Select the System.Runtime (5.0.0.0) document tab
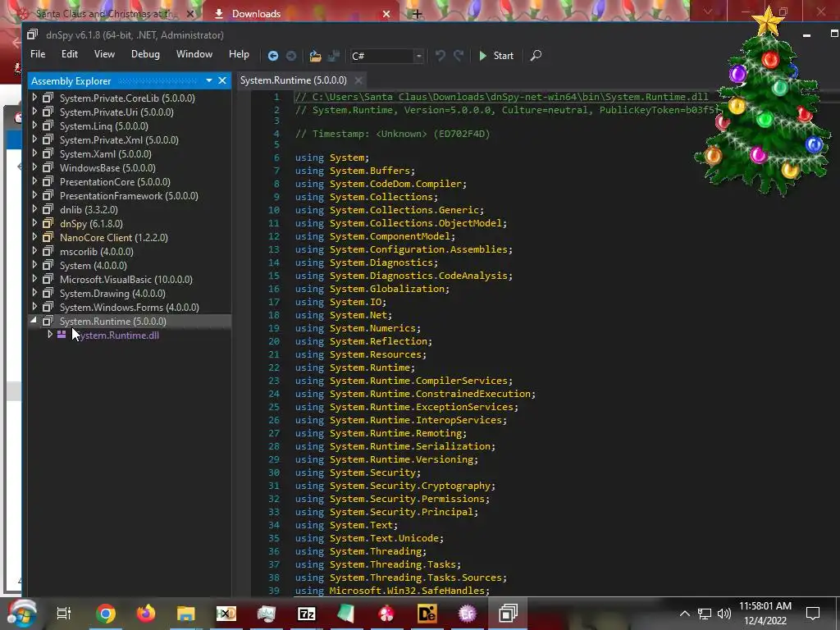Viewport: 840px width, 630px height. [293, 80]
